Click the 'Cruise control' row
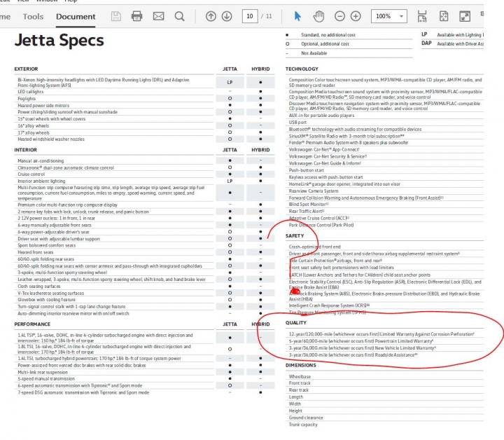 coord(145,174)
